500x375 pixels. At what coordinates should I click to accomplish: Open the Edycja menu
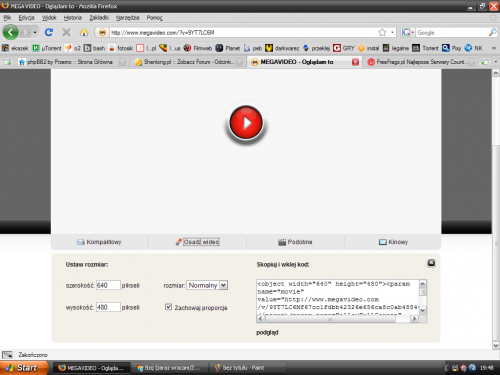click(x=26, y=18)
